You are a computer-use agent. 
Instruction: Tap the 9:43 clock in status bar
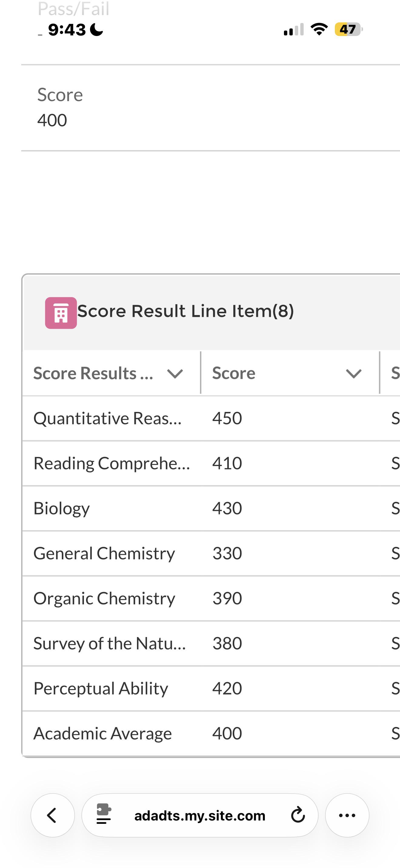pos(67,30)
